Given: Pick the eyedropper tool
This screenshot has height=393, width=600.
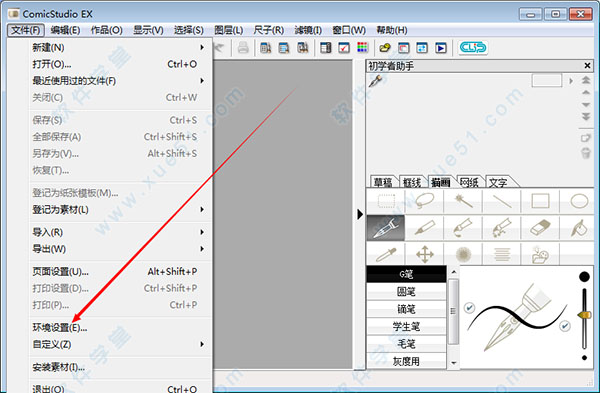Looking at the screenshot, I should coord(385,254).
